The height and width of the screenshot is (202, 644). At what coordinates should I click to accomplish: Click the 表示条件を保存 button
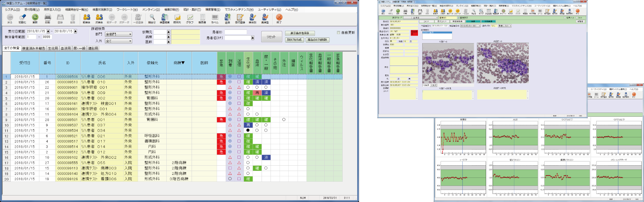pos(300,33)
